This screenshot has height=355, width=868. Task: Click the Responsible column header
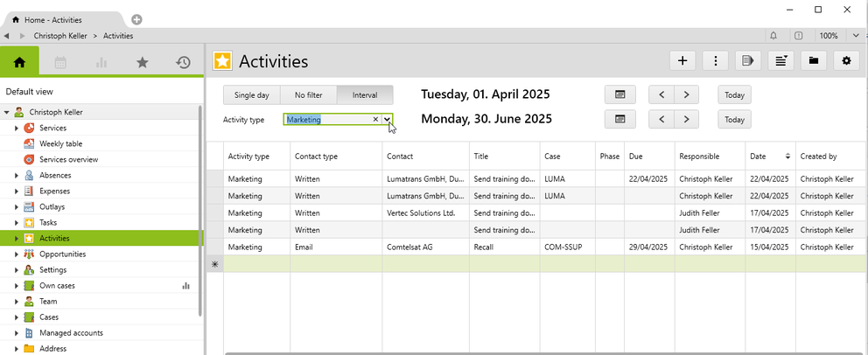coord(710,157)
